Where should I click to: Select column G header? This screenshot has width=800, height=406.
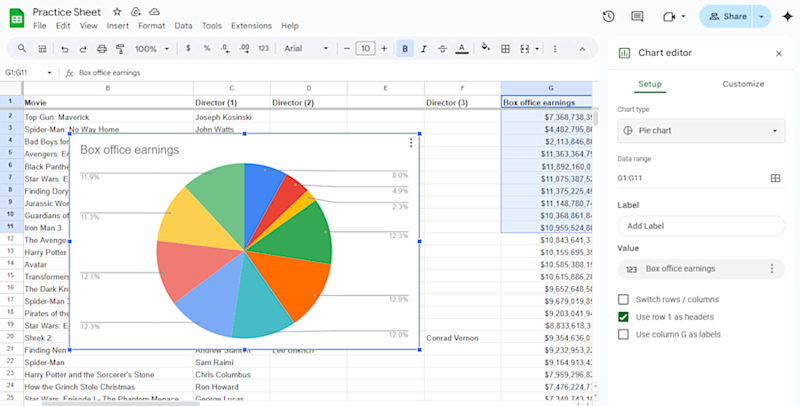coord(550,88)
